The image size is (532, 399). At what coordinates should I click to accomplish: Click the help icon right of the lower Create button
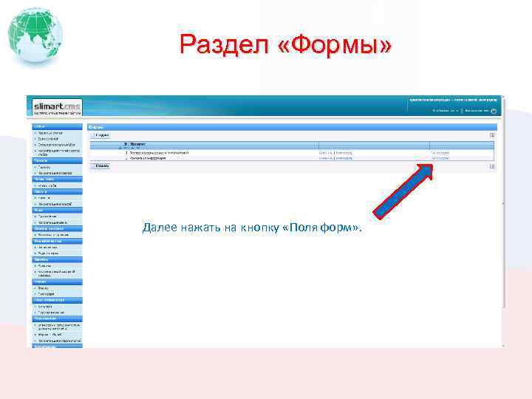[492, 166]
